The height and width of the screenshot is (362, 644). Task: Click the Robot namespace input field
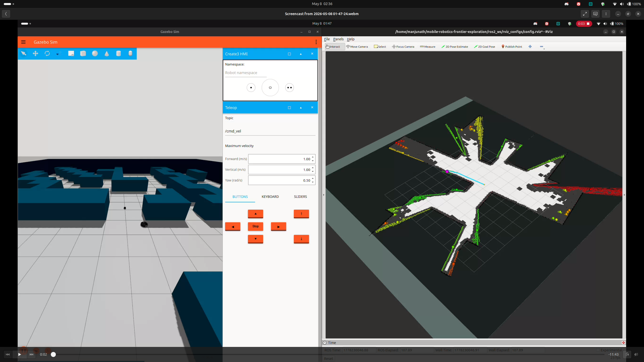pyautogui.click(x=246, y=73)
